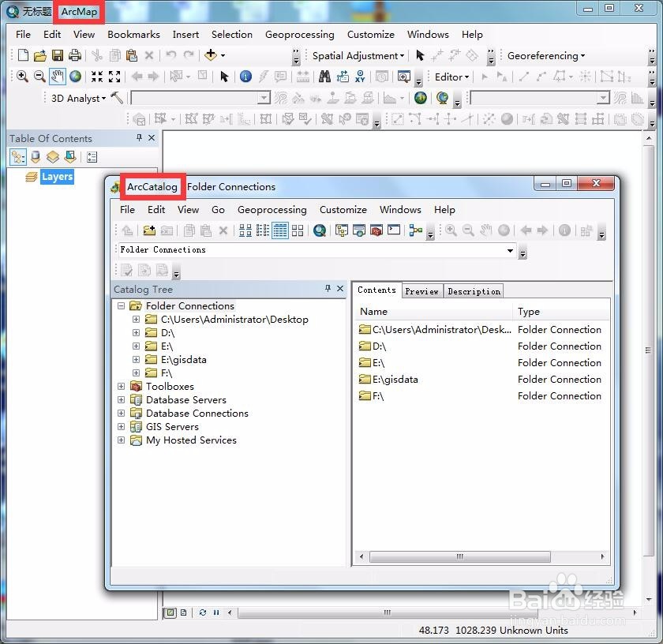Open the Go menu in ArcCatalog

[x=218, y=209]
